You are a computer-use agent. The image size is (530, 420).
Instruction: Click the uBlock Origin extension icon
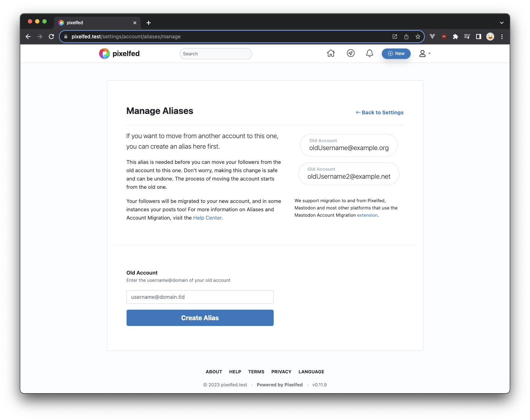click(444, 37)
